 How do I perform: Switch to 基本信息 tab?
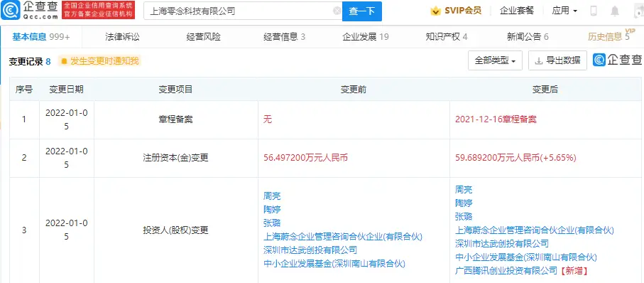tap(40, 37)
